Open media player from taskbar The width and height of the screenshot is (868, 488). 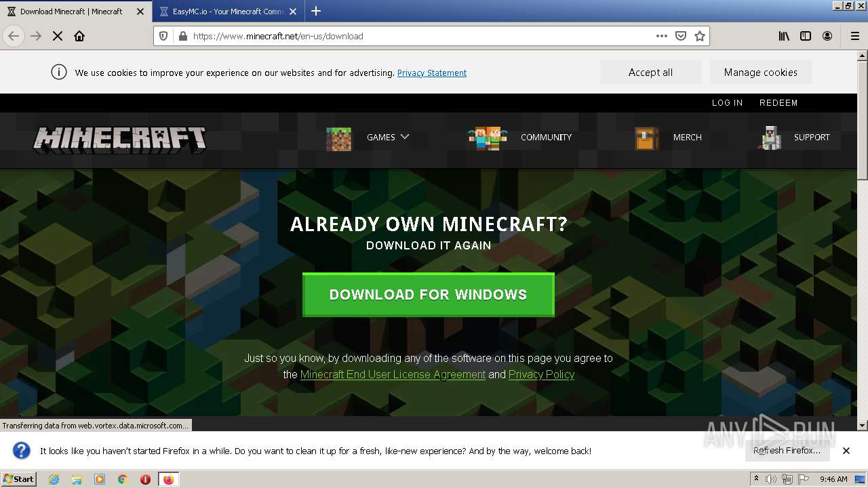pyautogui.click(x=100, y=479)
